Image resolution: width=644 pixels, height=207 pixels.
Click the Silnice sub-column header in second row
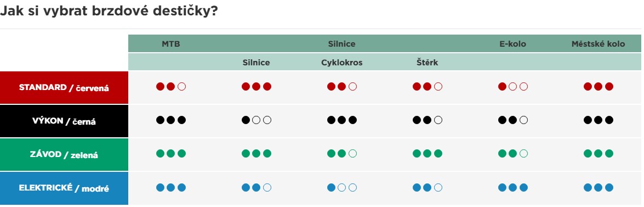click(257, 63)
